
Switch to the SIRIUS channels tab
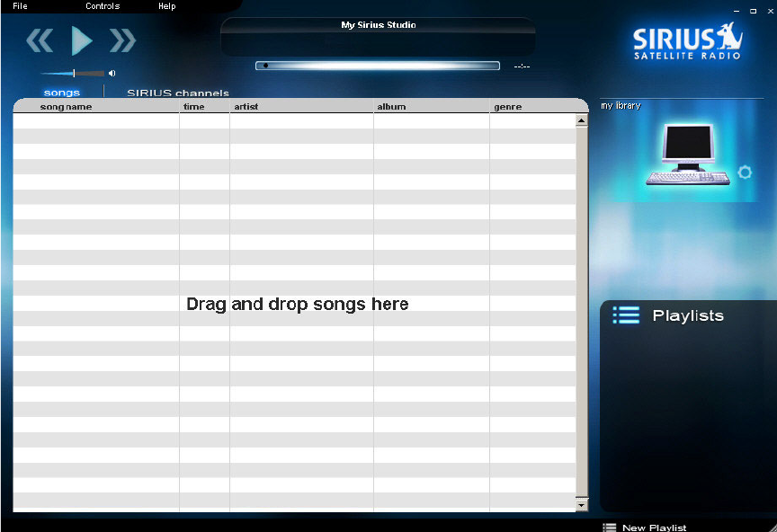(x=178, y=93)
